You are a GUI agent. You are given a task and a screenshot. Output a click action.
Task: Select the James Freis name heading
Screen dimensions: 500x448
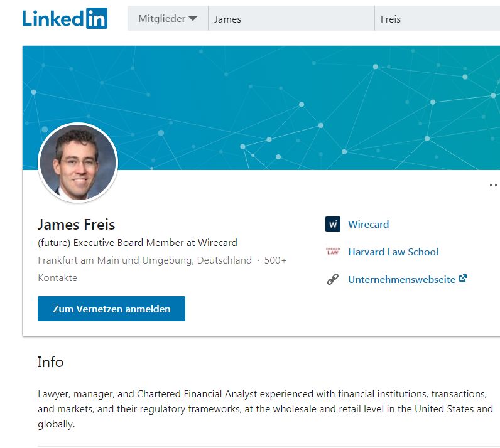[x=77, y=224]
